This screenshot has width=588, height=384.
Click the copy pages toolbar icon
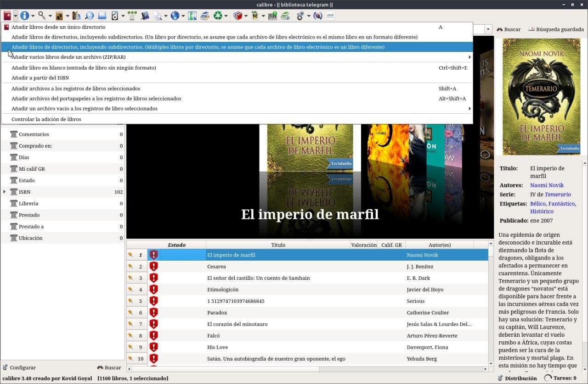click(158, 16)
